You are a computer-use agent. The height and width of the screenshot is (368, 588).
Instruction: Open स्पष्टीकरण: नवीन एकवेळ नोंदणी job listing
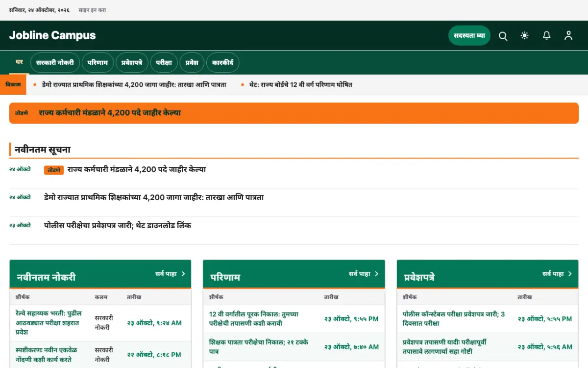(47, 355)
